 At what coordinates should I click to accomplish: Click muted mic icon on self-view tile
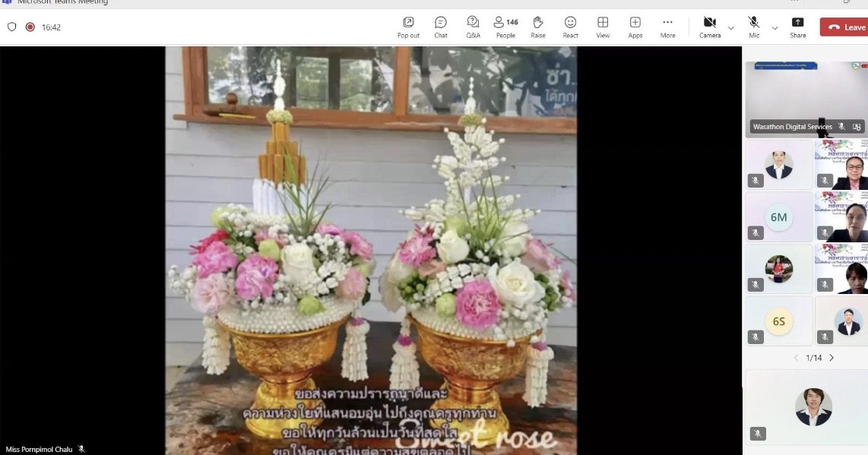[x=758, y=434]
